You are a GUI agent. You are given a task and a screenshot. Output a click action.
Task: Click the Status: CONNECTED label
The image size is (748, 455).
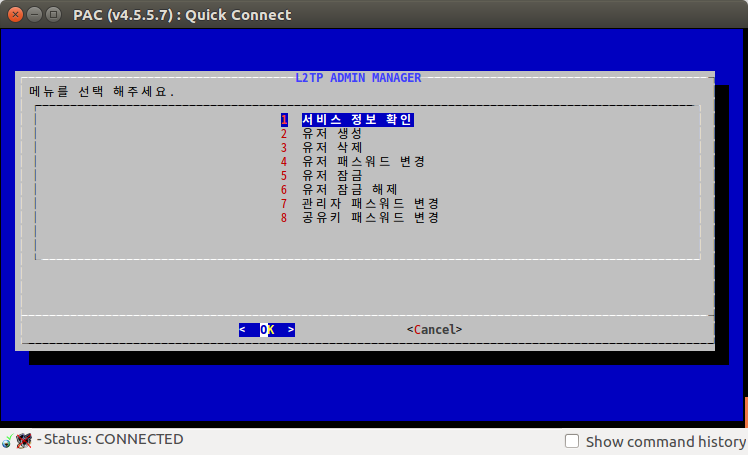tap(114, 439)
